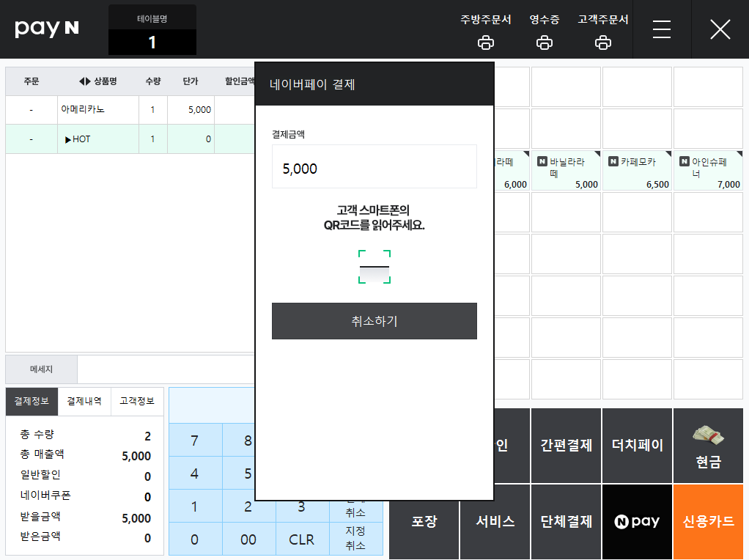This screenshot has width=749, height=560.
Task: Select the cash (현금) payment icon
Action: pos(709,435)
